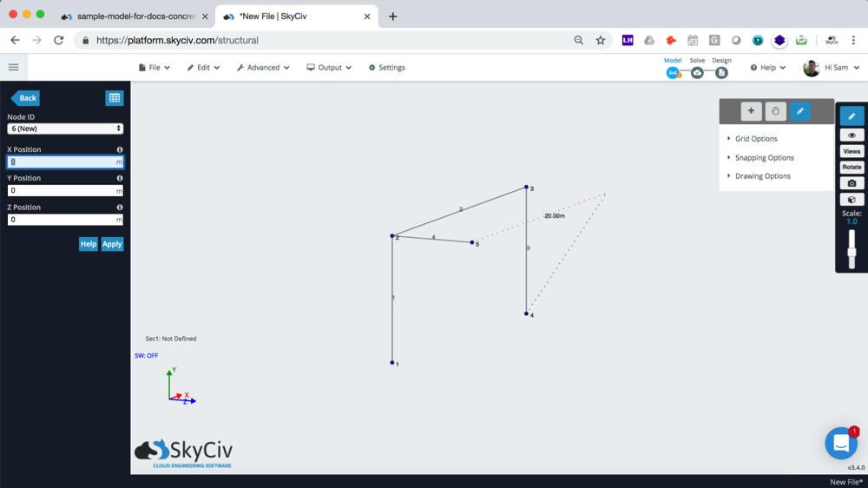
Task: Click the Design stage icon
Action: (x=721, y=73)
